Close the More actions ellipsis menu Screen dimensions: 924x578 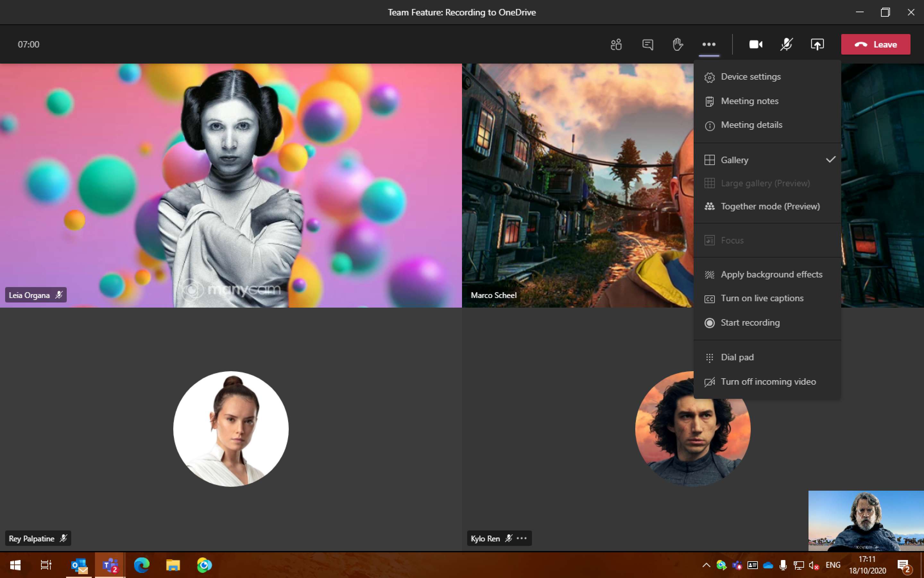point(709,44)
